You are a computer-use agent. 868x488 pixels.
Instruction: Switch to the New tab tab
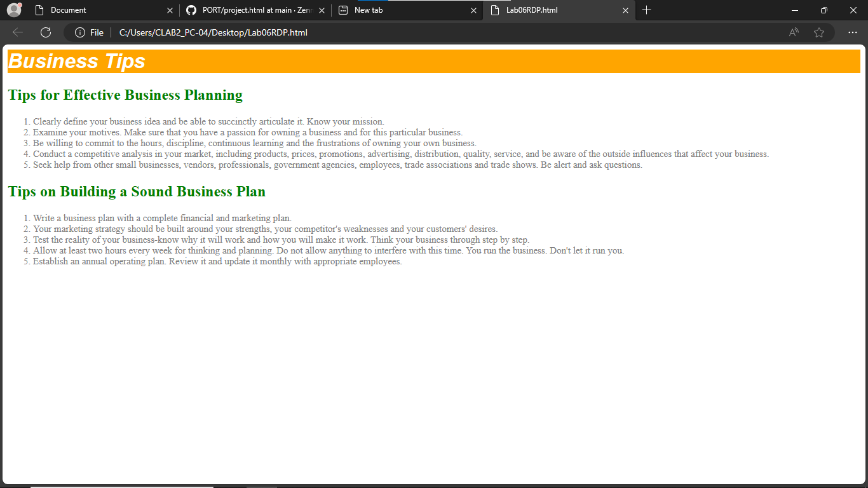pyautogui.click(x=400, y=10)
